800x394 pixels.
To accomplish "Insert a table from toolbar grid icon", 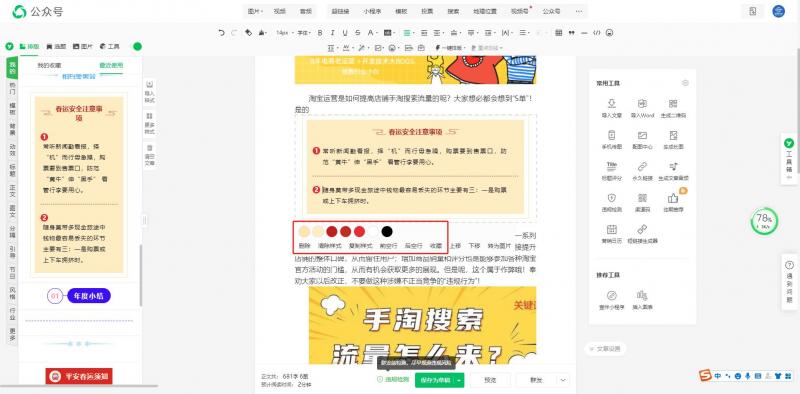I will [559, 33].
